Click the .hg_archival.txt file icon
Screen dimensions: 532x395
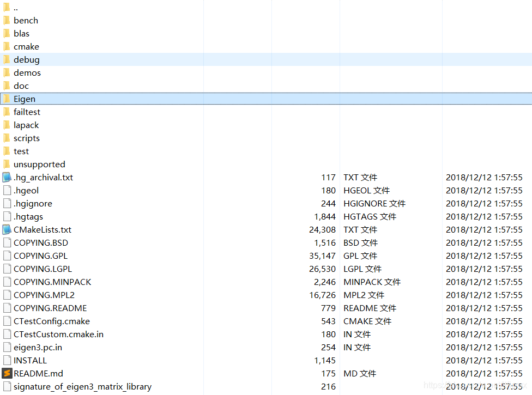point(8,177)
